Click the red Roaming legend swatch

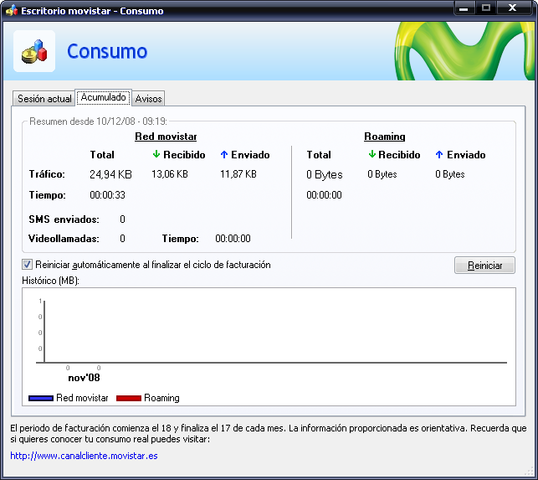pos(129,398)
